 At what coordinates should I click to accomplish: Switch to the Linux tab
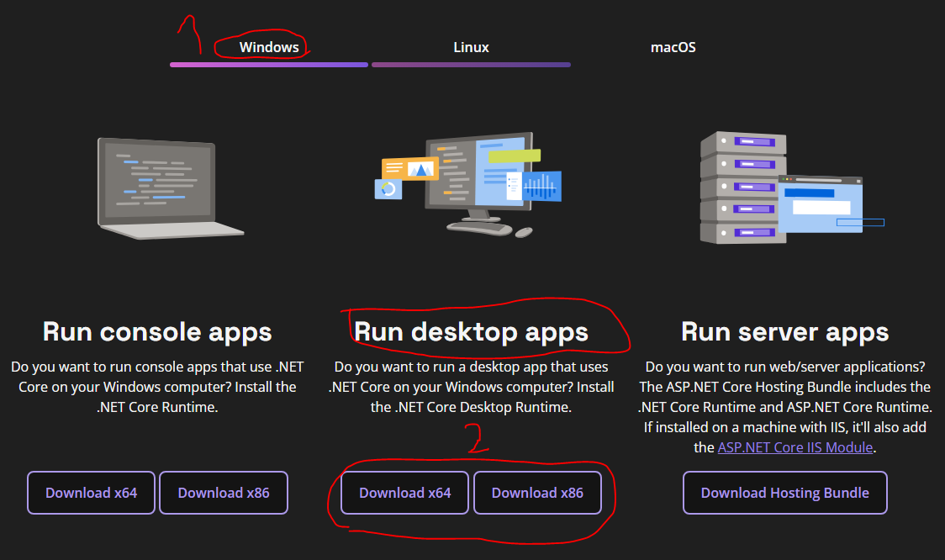471,48
